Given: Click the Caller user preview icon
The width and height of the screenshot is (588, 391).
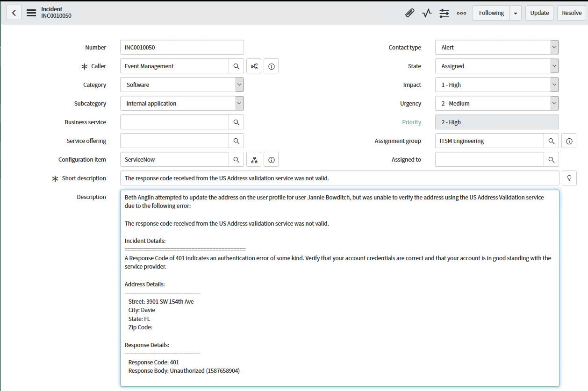Looking at the screenshot, I should pyautogui.click(x=254, y=66).
